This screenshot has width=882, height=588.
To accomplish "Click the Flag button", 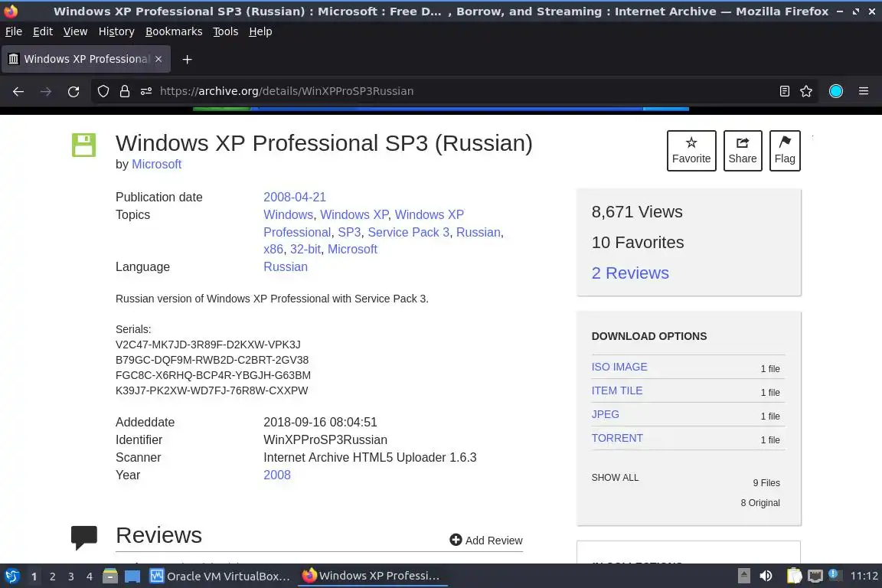I will (785, 151).
